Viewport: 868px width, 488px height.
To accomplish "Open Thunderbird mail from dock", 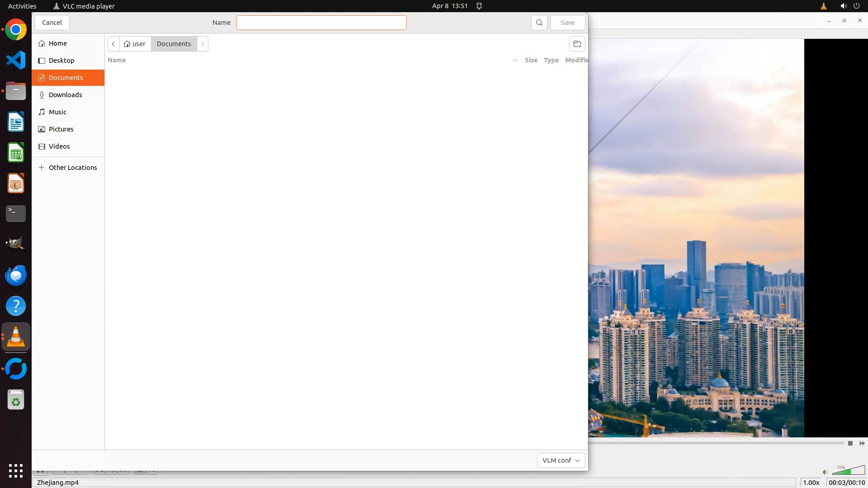I will coord(16,275).
